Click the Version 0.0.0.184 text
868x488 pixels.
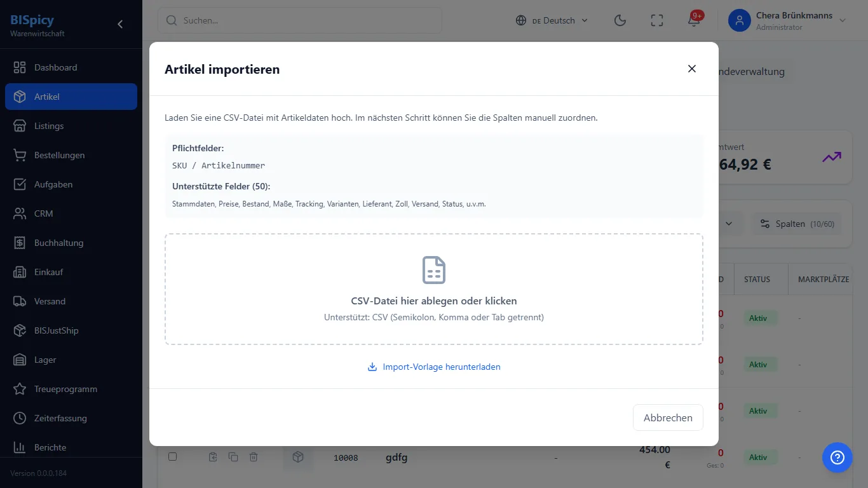tap(38, 473)
